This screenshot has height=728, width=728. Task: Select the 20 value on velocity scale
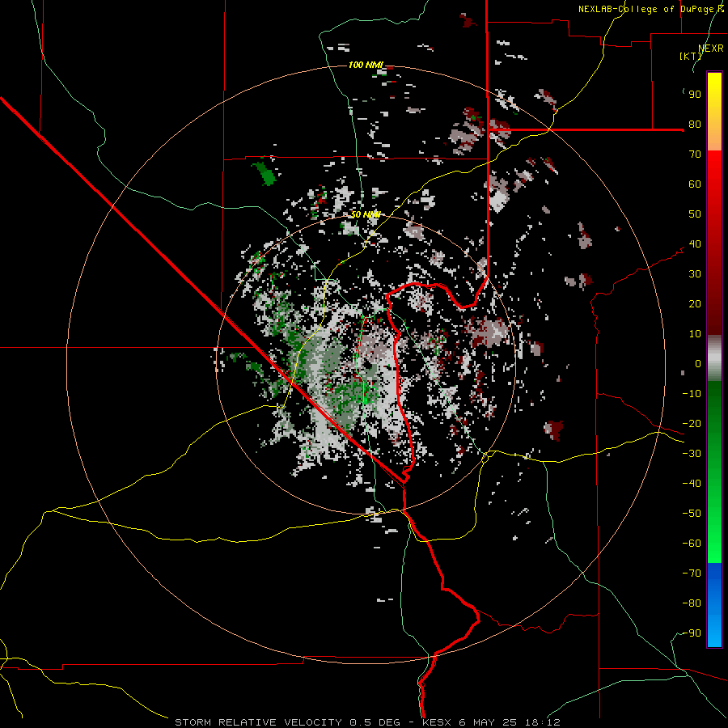pos(695,304)
